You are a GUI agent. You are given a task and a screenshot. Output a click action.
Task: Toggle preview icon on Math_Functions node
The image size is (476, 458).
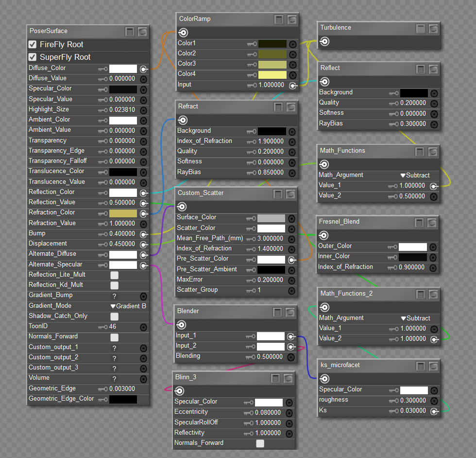433,152
